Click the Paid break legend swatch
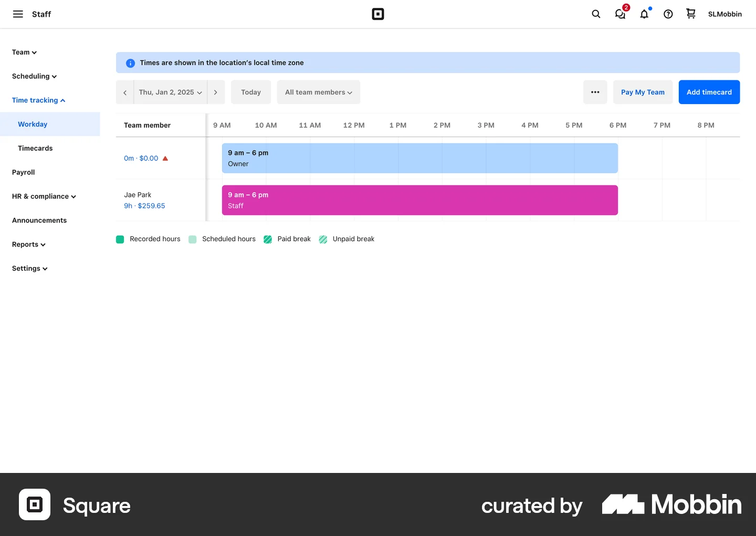The image size is (756, 536). (x=268, y=240)
